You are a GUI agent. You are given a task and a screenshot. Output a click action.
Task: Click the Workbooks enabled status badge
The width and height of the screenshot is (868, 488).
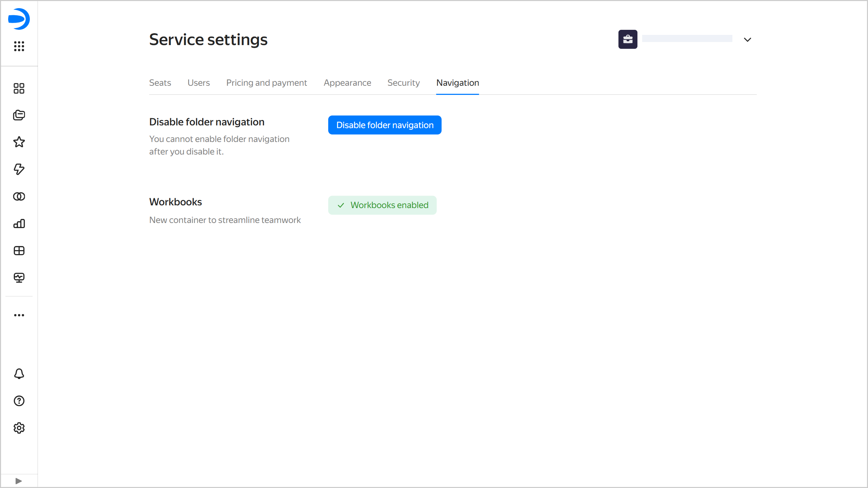tap(382, 205)
